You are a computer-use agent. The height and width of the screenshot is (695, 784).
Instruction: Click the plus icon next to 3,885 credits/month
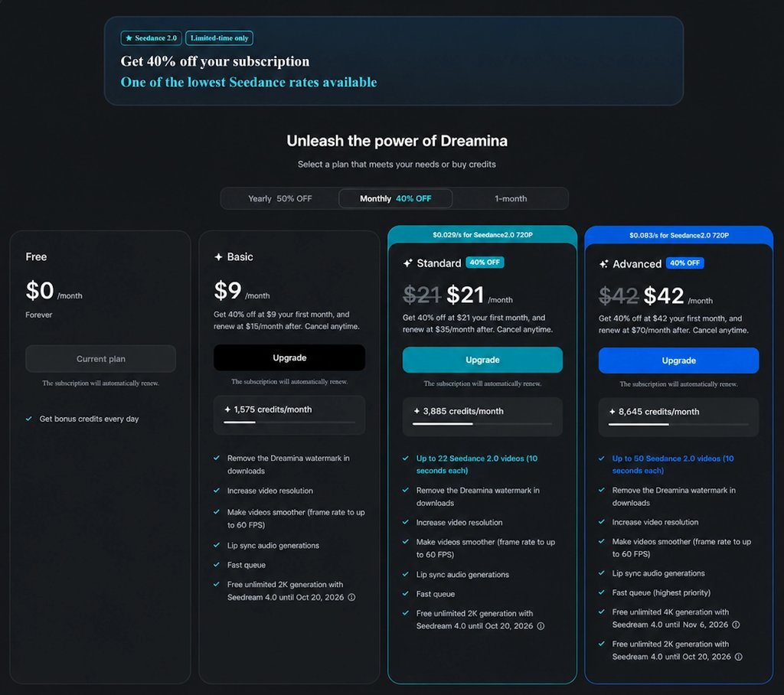pyautogui.click(x=416, y=411)
